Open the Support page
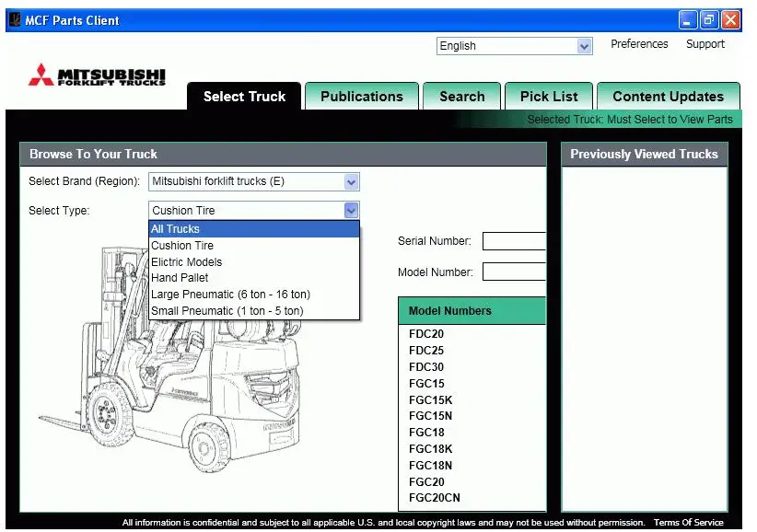The image size is (757, 532). [x=705, y=43]
